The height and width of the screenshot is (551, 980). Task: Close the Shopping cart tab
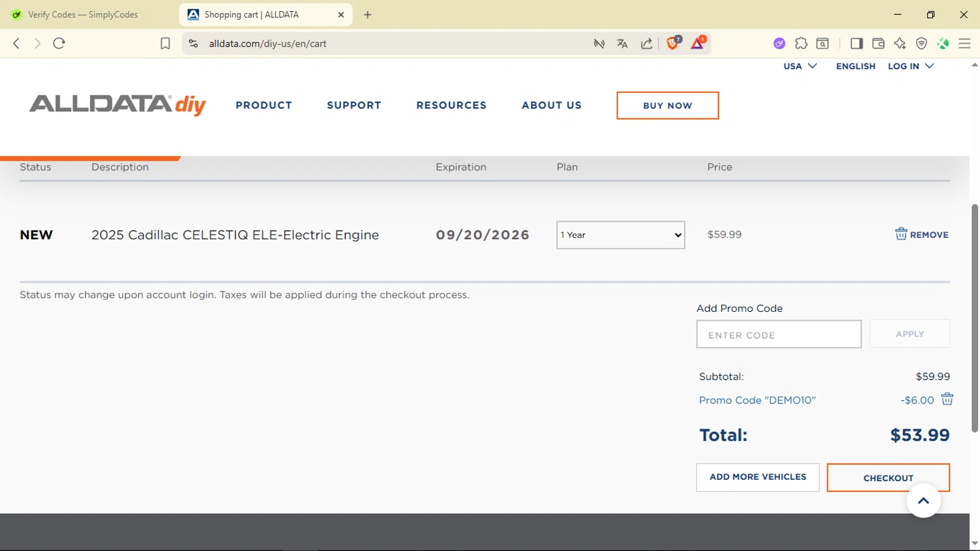coord(341,14)
